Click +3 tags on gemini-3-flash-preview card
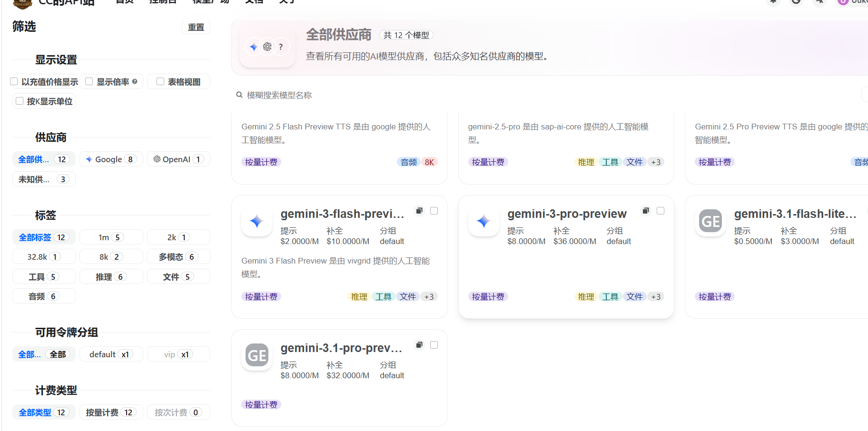868x431 pixels. [x=429, y=297]
